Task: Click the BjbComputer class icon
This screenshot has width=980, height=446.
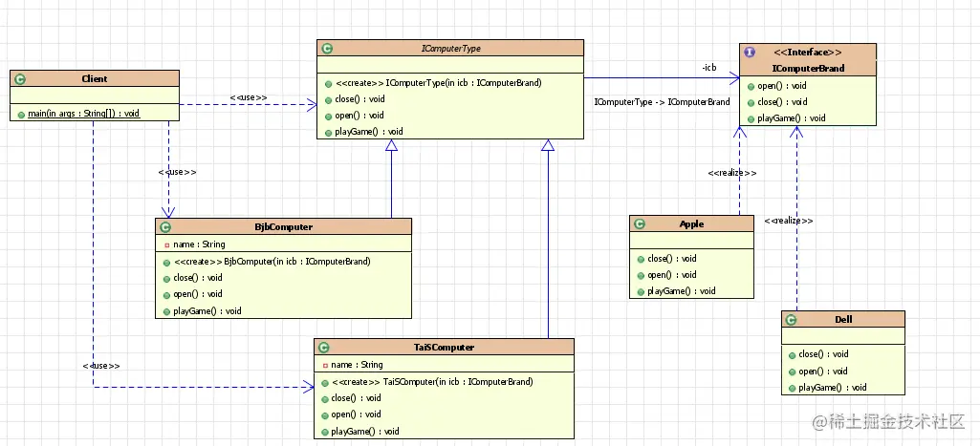Action: pyautogui.click(x=165, y=226)
